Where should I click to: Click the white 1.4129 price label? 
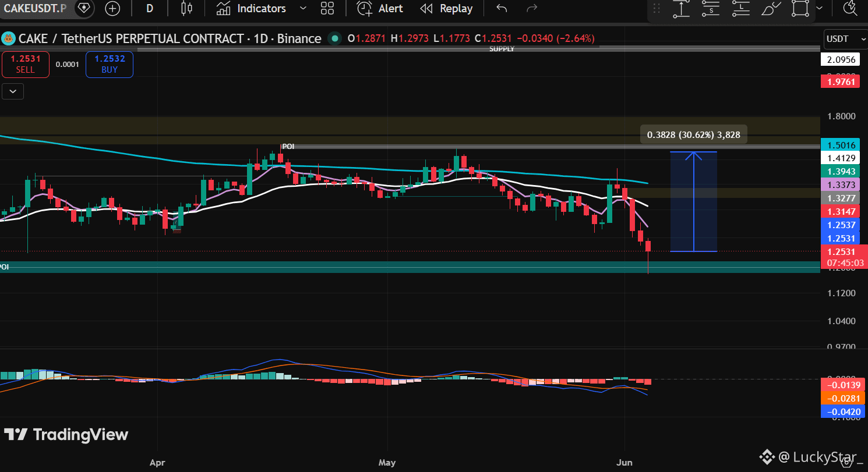click(841, 158)
